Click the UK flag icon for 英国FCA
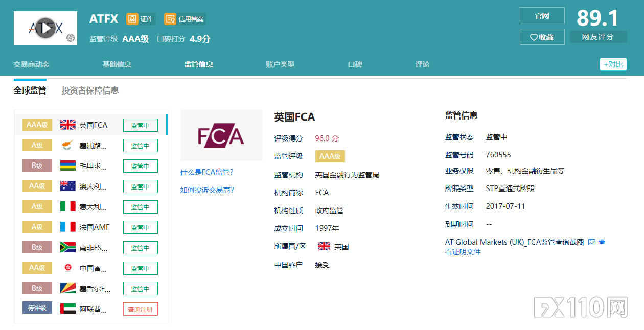The image size is (644, 330). (68, 125)
